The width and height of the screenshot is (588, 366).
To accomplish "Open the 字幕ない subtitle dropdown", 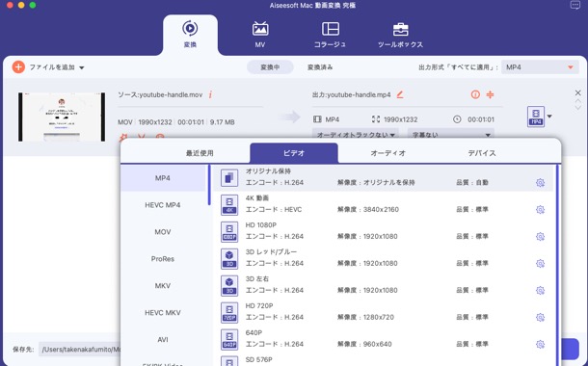I will (x=451, y=135).
